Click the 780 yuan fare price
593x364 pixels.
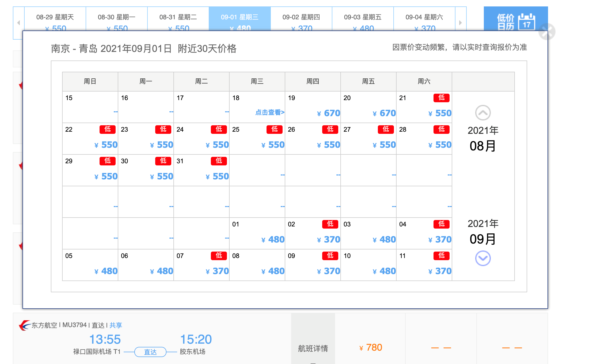point(371,348)
